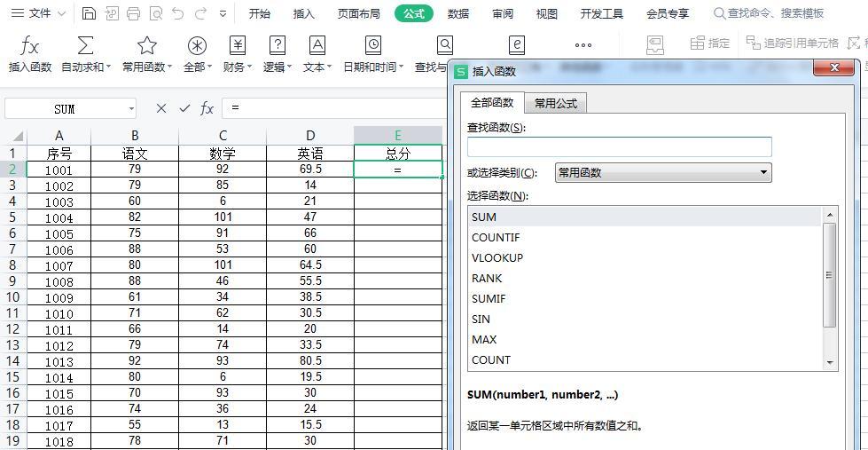The height and width of the screenshot is (450, 868).
Task: Open the Logical (逻辑) functions icon
Action: point(278,45)
